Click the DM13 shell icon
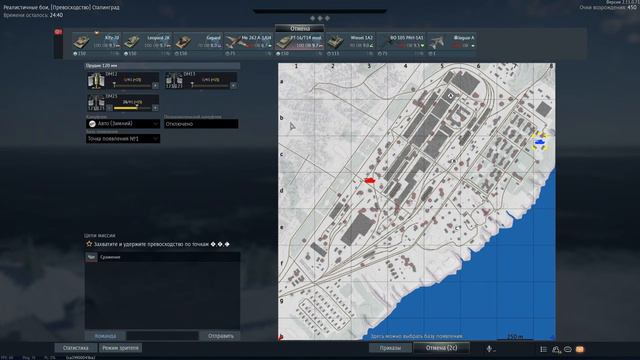640x360 pixels. [174, 80]
